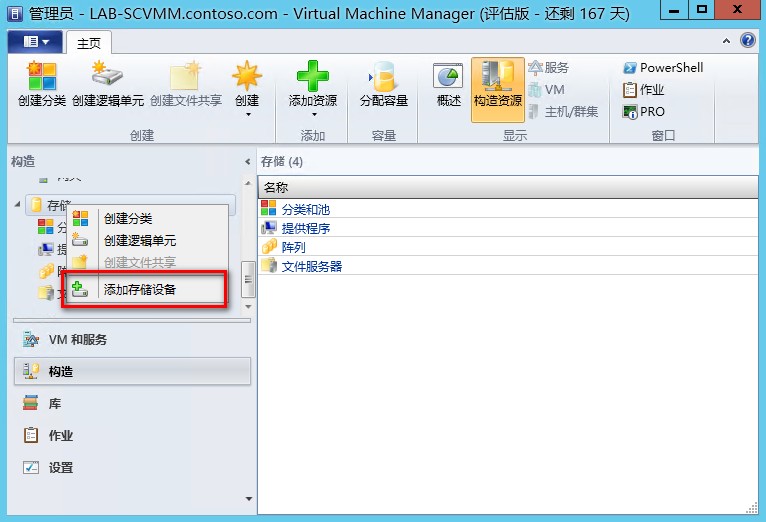Choose 创建分类 from context menu
The image size is (766, 522).
pos(149,218)
